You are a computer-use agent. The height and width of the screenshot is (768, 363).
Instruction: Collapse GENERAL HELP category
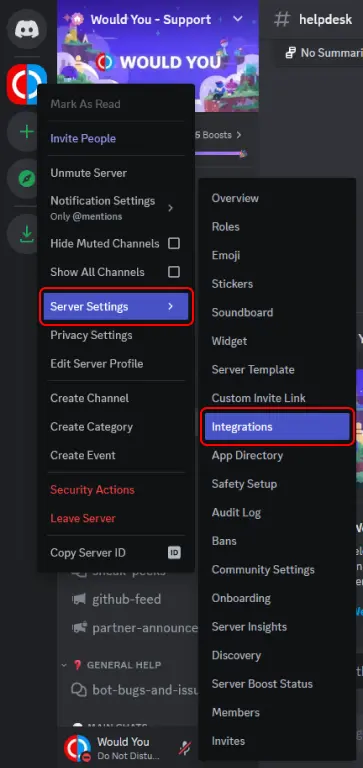[64, 665]
